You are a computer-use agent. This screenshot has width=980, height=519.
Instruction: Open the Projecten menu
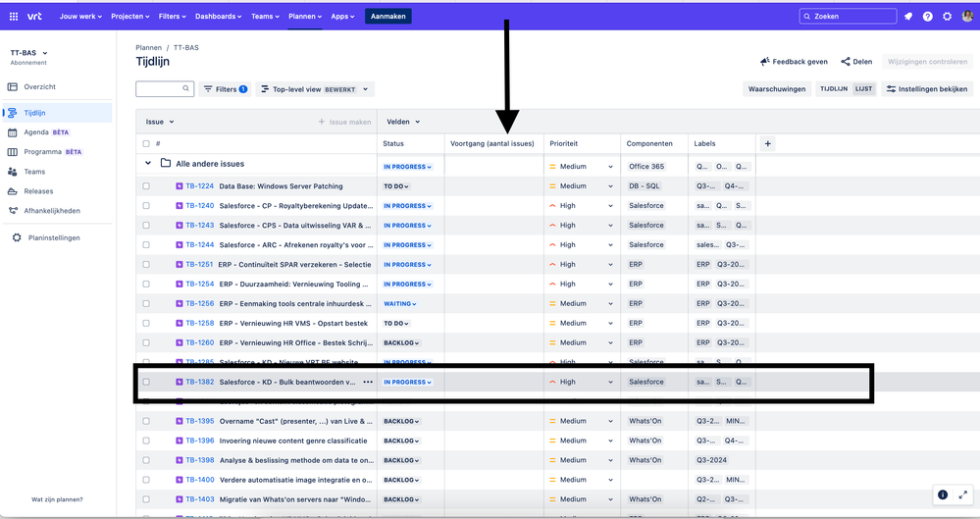[130, 17]
